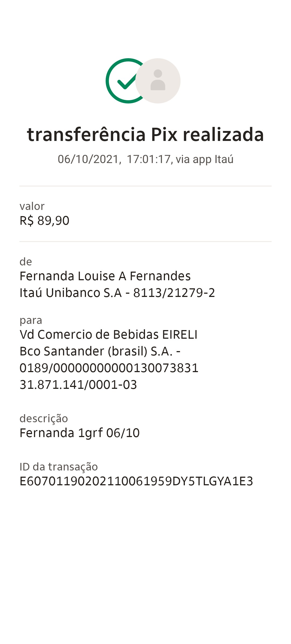Click the "de" sender label
This screenshot has height=644, width=291.
point(26,262)
